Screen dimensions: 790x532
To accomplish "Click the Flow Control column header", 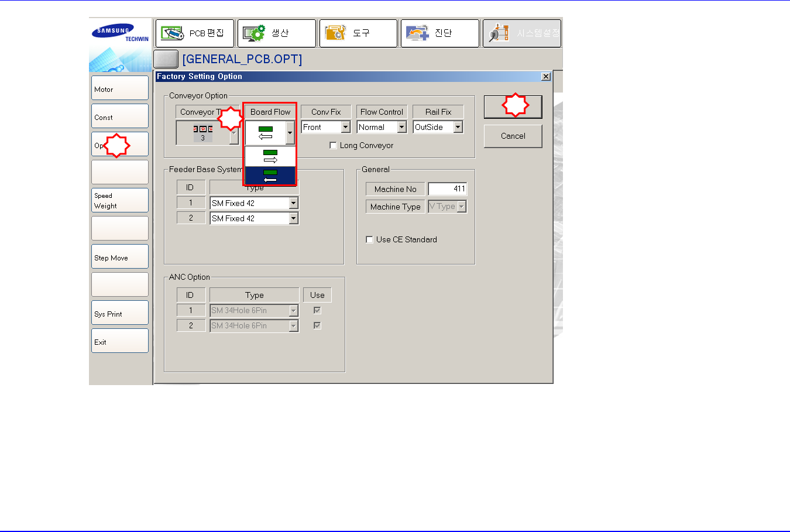I will point(382,112).
